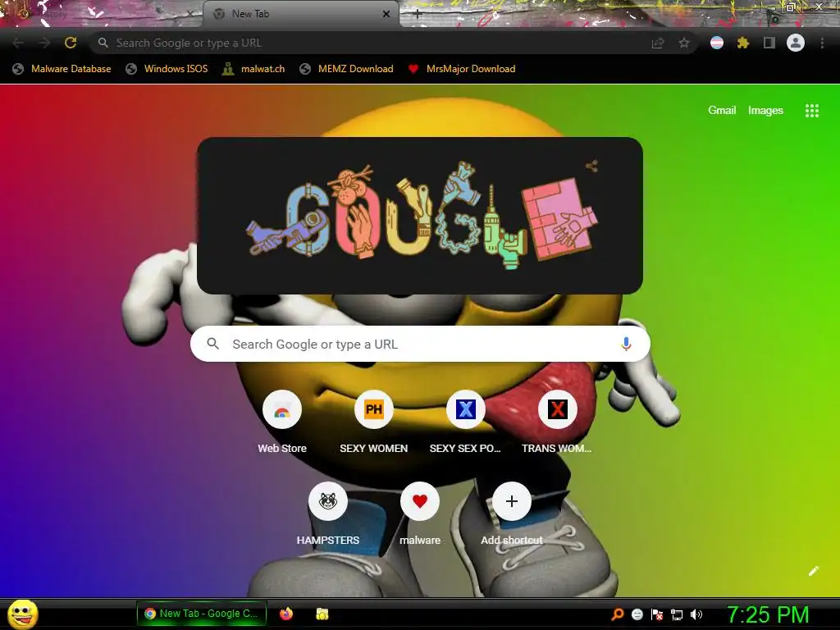Click the disabled back arrow
The width and height of the screenshot is (840, 630).
point(18,43)
